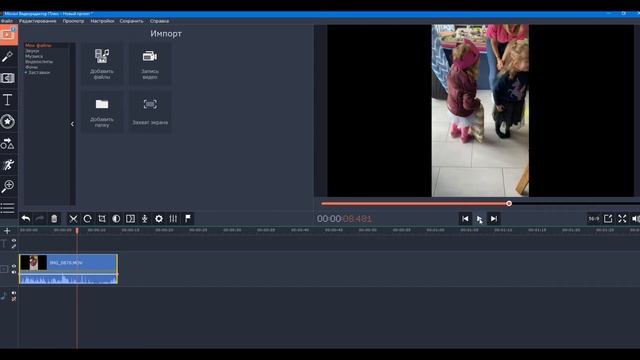Open the Просмотр menu

tap(73, 21)
